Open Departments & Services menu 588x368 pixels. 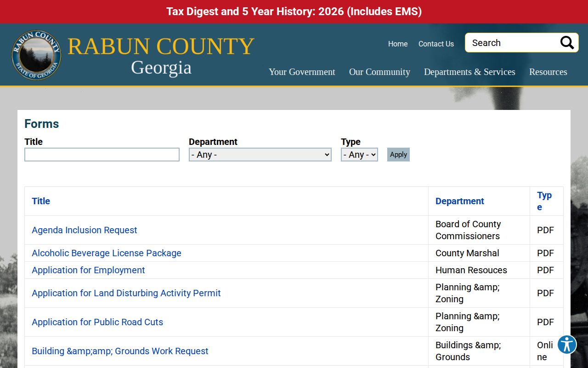click(469, 72)
